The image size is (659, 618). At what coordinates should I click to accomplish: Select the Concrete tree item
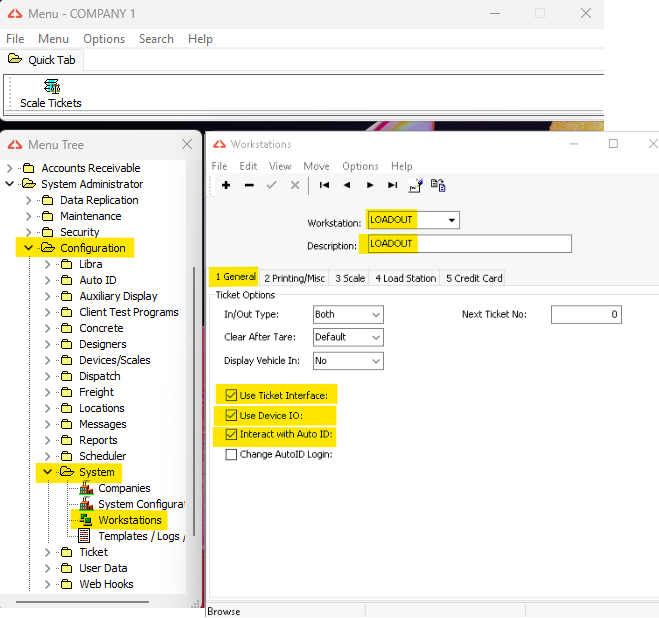coord(101,328)
